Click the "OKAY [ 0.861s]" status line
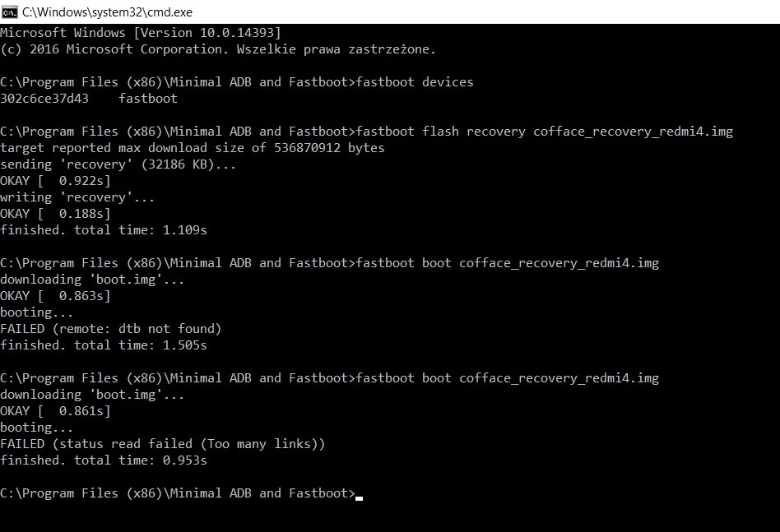This screenshot has width=780, height=532. 55,411
